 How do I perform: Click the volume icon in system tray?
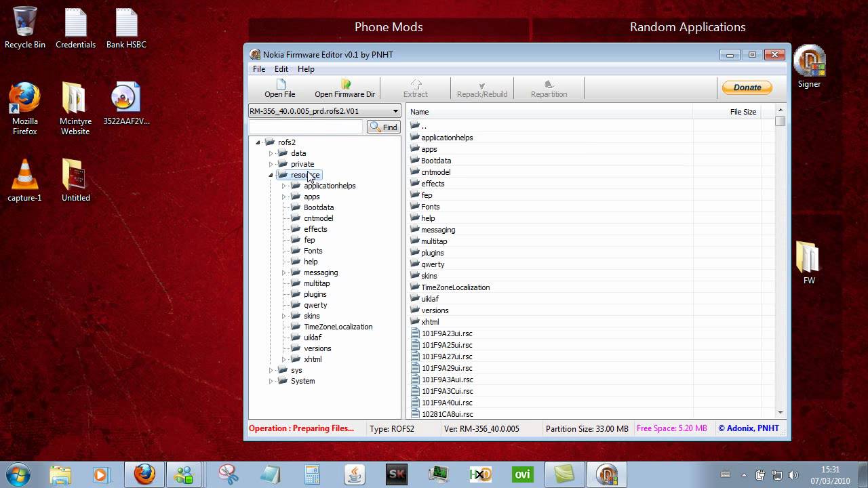tap(792, 474)
